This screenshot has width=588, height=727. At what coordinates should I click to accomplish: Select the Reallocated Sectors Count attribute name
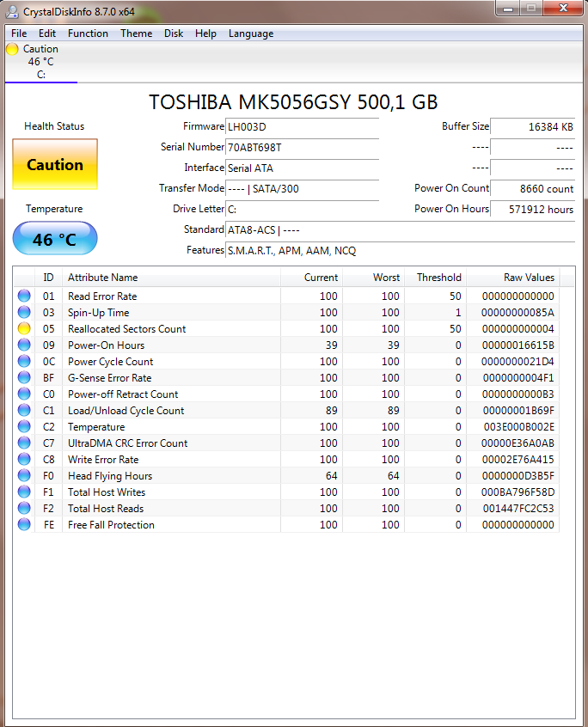tap(126, 329)
